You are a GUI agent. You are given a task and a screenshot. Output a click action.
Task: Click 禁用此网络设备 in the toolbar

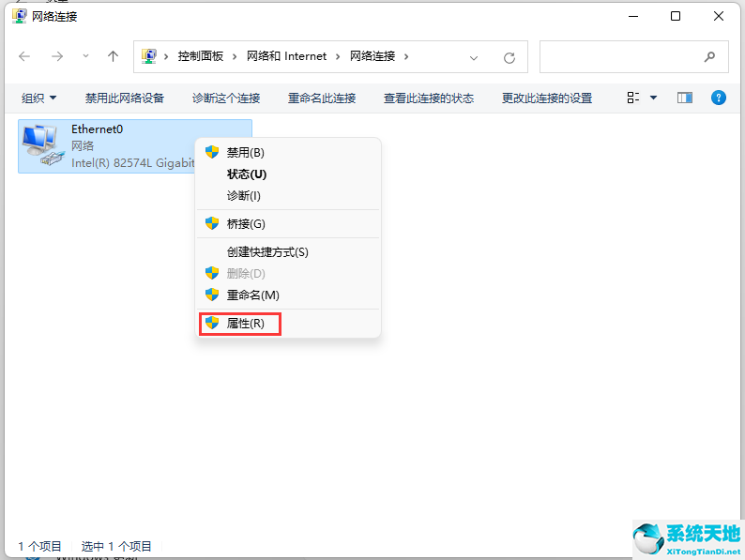[125, 98]
